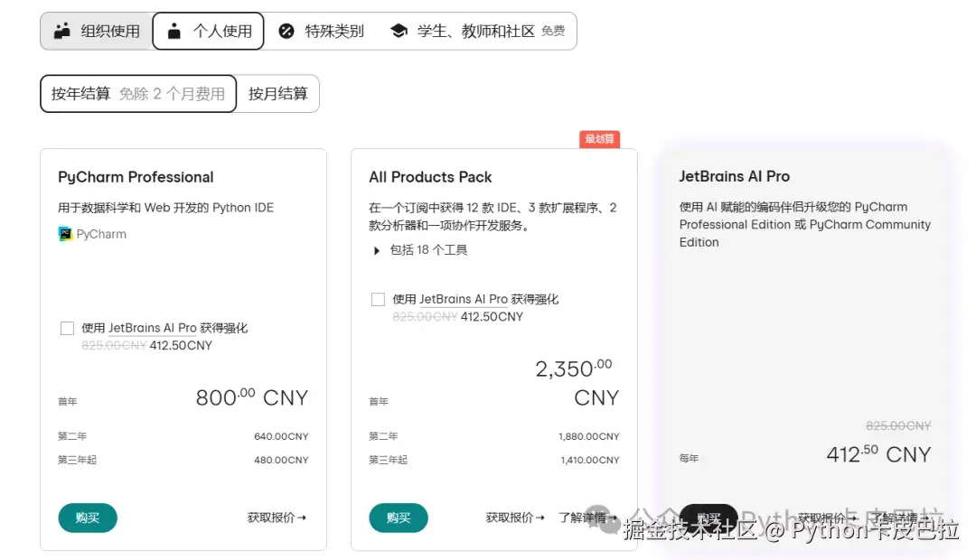Image resolution: width=976 pixels, height=560 pixels.
Task: Click the special categories percent icon
Action: coord(286,31)
